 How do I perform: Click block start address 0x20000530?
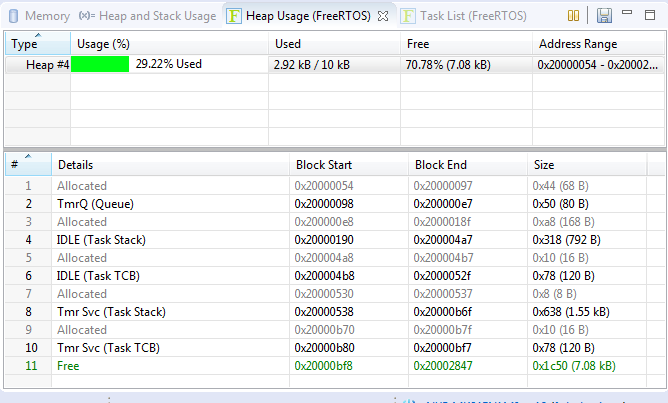tap(324, 294)
